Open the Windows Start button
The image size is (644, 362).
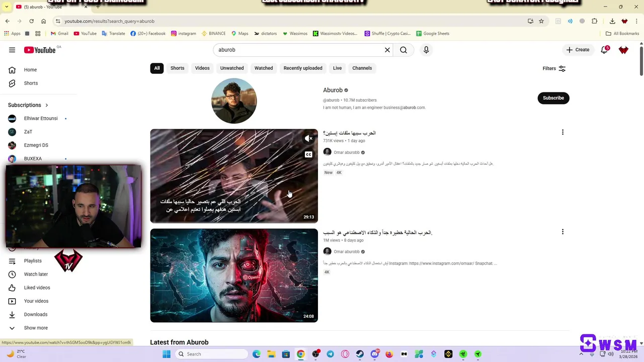167,354
